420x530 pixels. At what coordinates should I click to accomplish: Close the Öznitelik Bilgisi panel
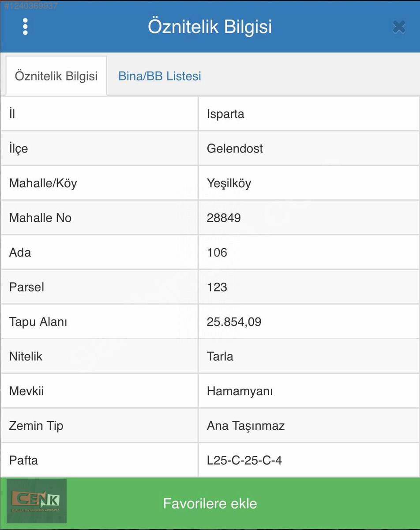(x=399, y=27)
